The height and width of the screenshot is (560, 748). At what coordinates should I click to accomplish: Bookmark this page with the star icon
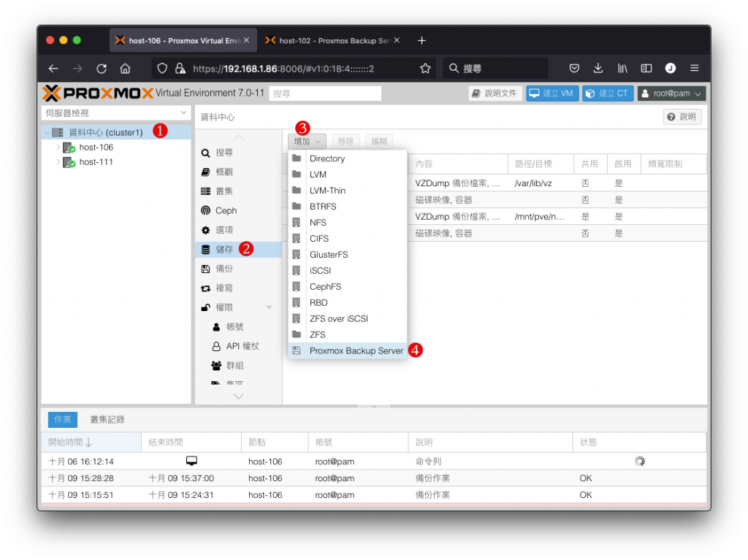[x=425, y=69]
